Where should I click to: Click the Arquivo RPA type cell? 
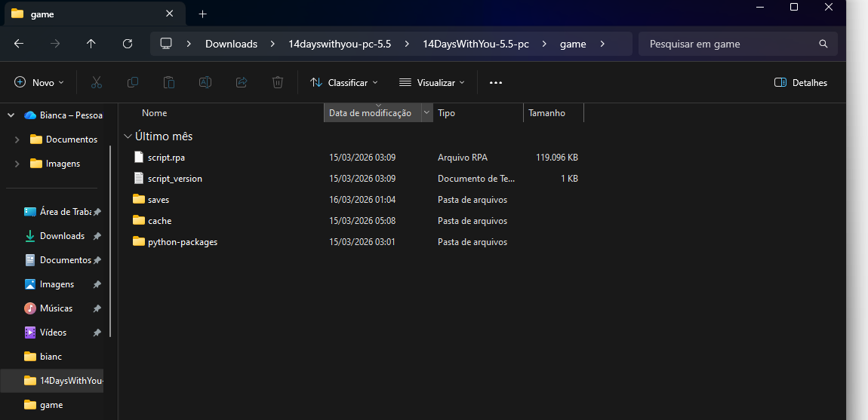tap(463, 158)
